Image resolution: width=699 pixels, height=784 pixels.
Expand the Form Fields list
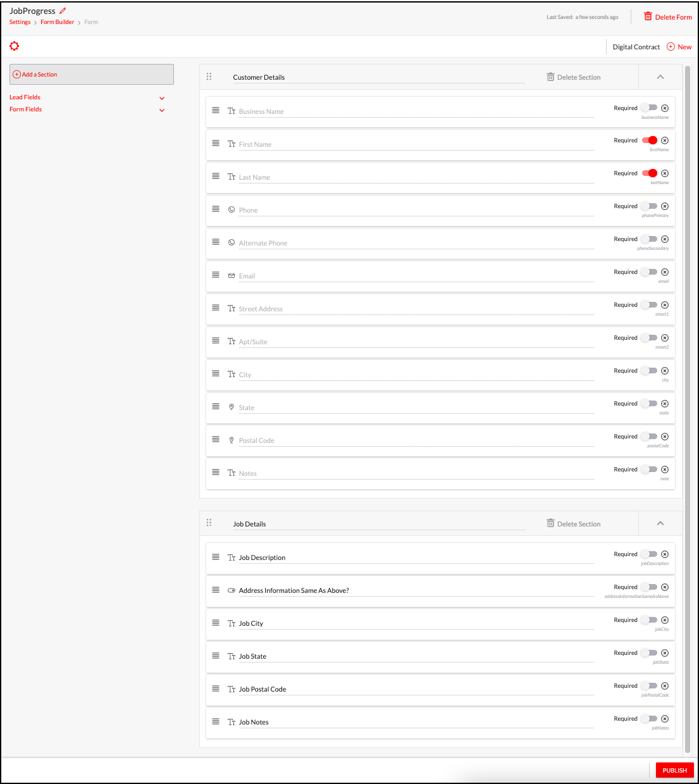click(162, 110)
